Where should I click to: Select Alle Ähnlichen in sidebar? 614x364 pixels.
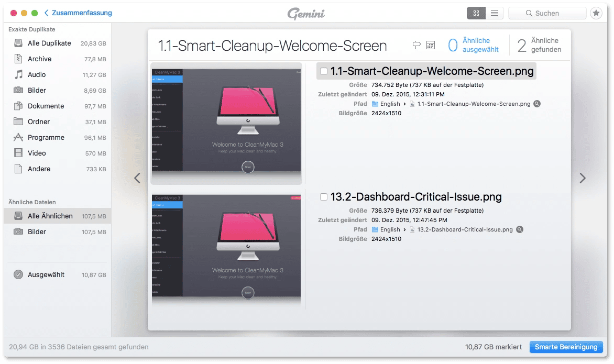point(57,216)
